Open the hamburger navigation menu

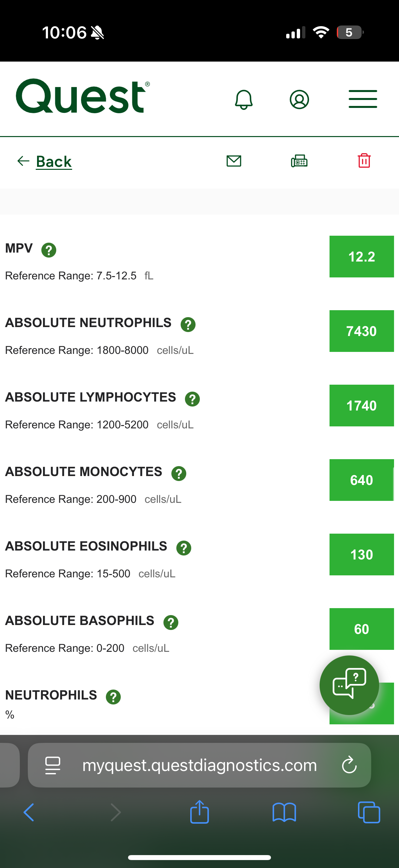pyautogui.click(x=363, y=99)
